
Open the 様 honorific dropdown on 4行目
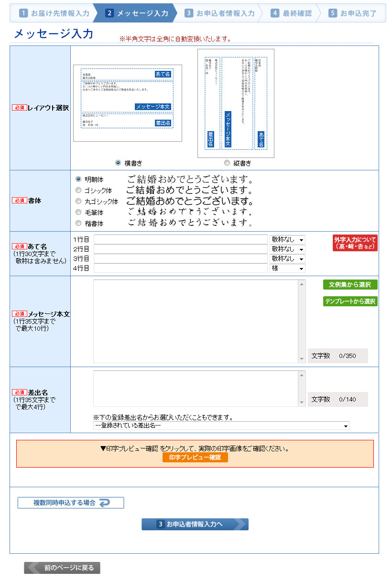(287, 269)
